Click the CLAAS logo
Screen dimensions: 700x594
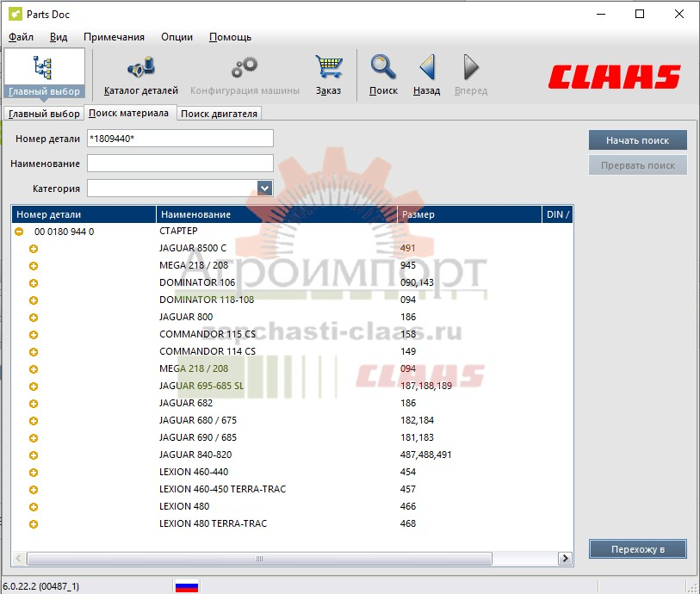614,77
